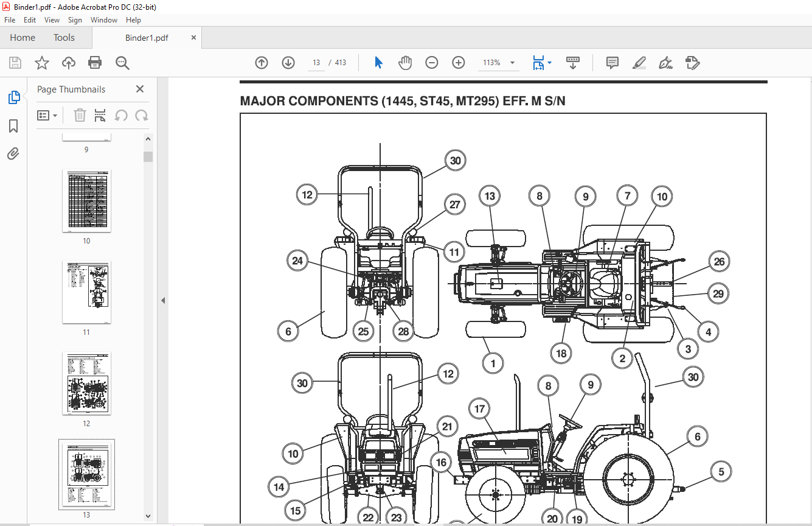Select the Binder1.pdf document tab

pyautogui.click(x=147, y=38)
